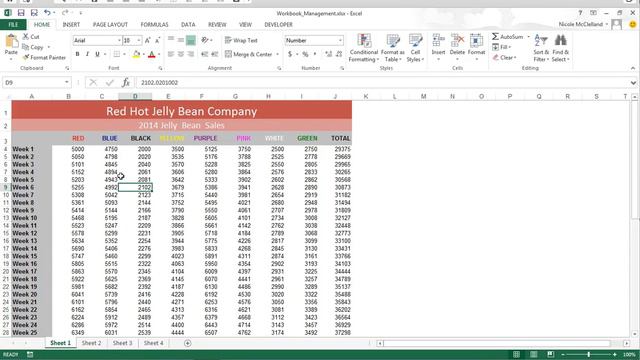Open Nicole McClelland account menu
Viewport: 640px width, 360px height.
(582, 24)
